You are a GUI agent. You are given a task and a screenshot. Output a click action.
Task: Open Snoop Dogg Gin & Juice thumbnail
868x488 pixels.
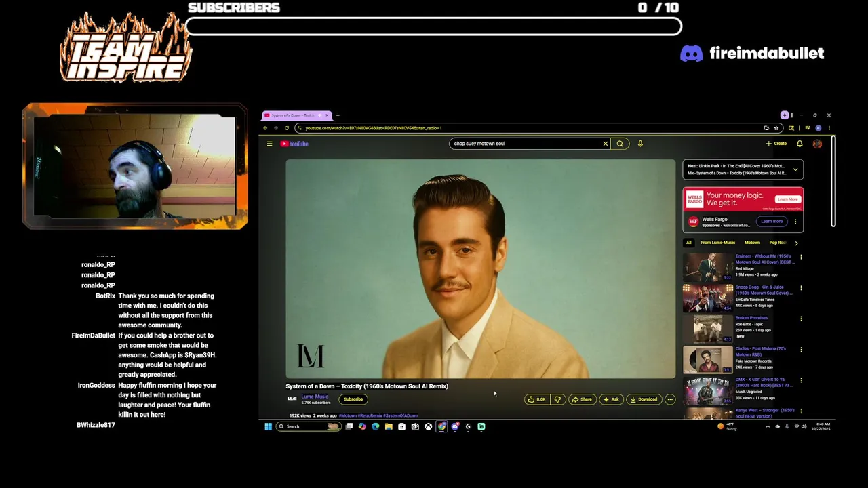707,298
